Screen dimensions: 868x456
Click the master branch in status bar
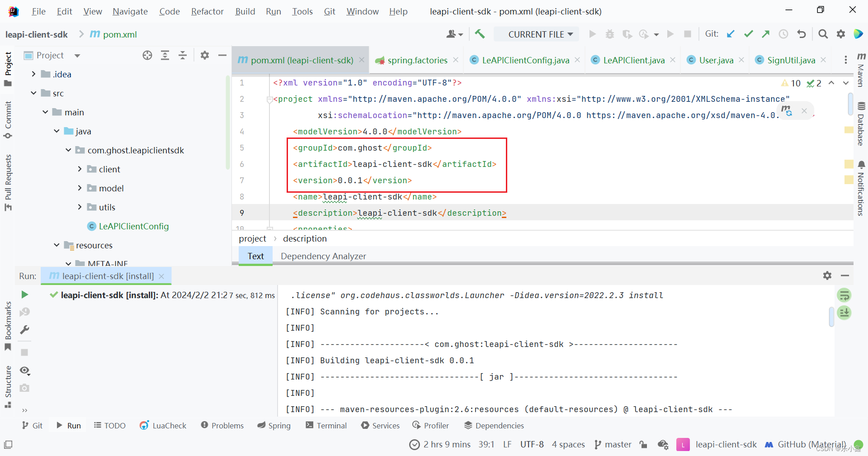(x=618, y=444)
